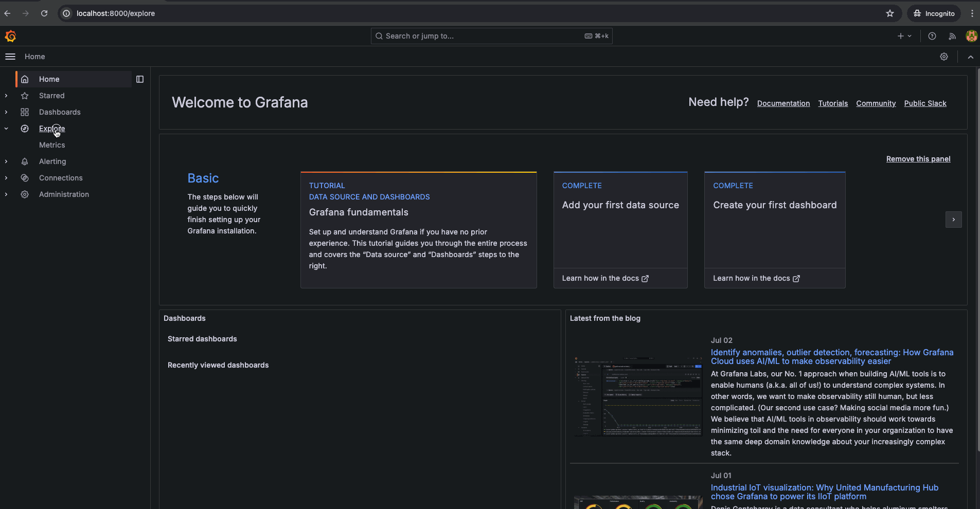
Task: Click the Search or jump to field
Action: pyautogui.click(x=484, y=36)
